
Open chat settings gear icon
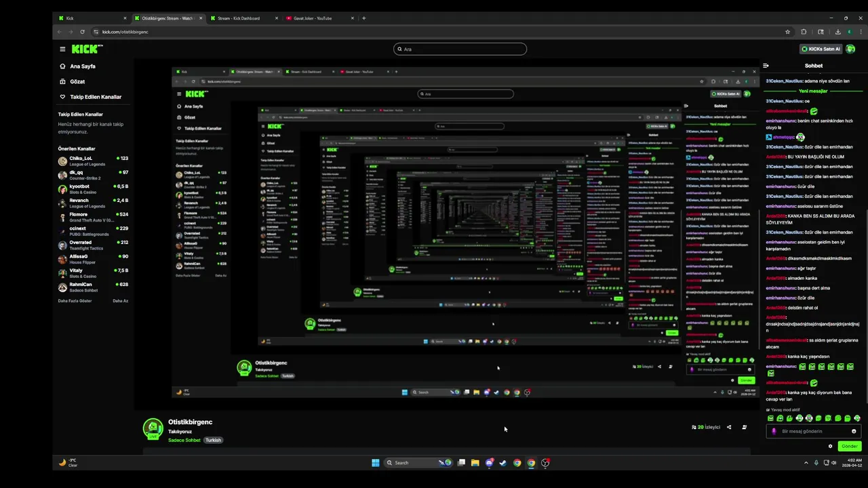tap(830, 446)
